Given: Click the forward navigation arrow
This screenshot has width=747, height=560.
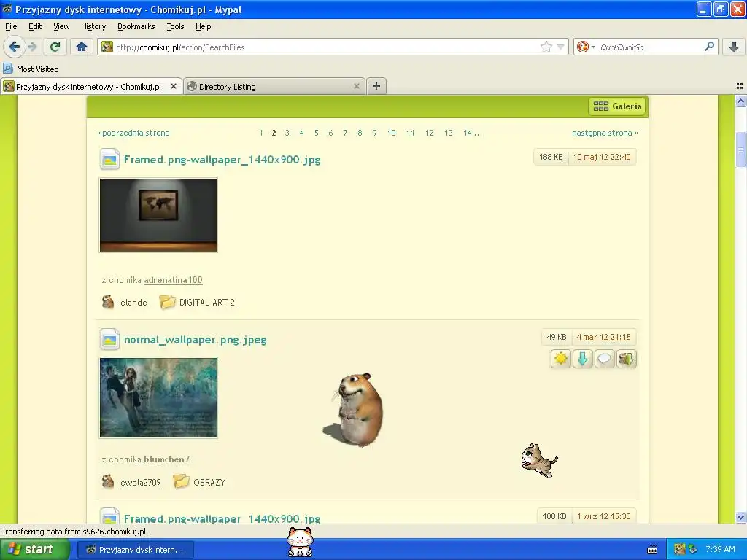Looking at the screenshot, I should tap(32, 47).
